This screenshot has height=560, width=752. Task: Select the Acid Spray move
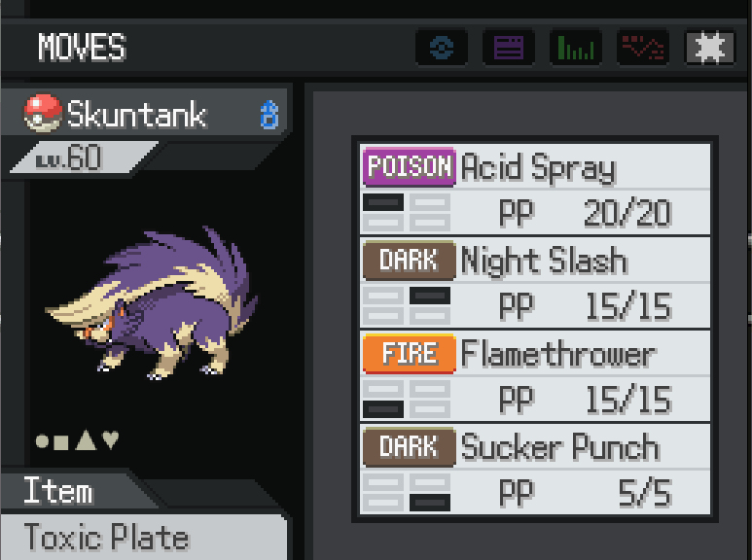(x=535, y=189)
